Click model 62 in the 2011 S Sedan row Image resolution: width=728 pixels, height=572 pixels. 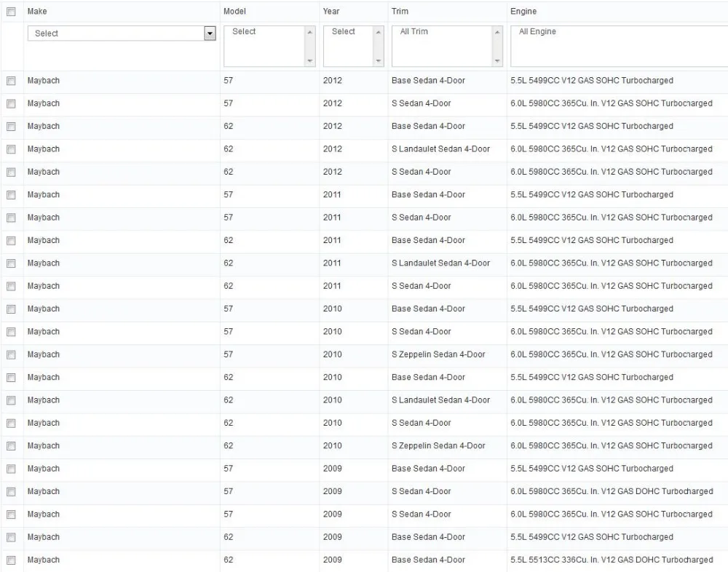click(229, 285)
